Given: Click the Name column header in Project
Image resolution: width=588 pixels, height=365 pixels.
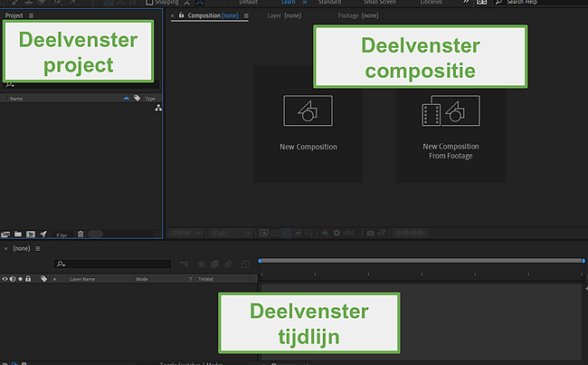Looking at the screenshot, I should 16,99.
